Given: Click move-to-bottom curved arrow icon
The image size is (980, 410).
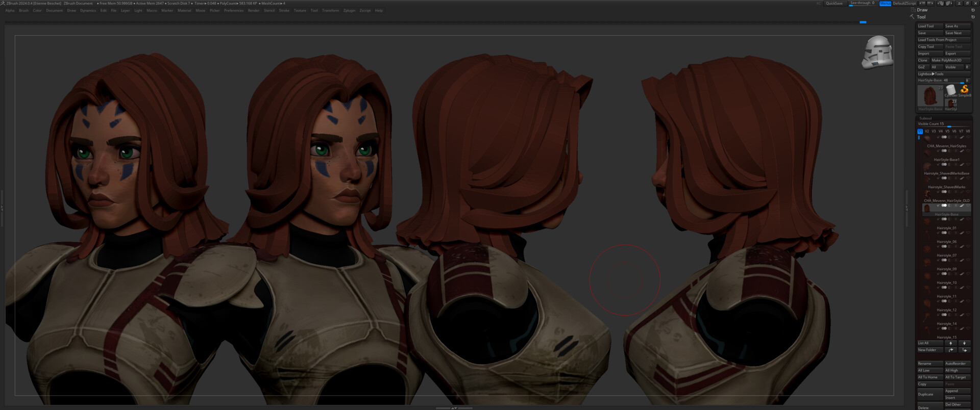Looking at the screenshot, I should click(964, 350).
